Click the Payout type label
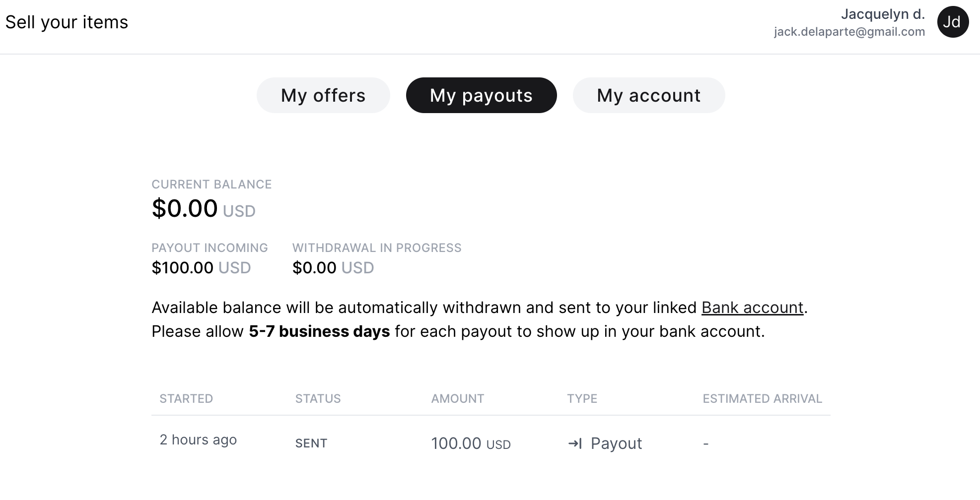Viewport: 980px width, 500px height. pyautogui.click(x=616, y=443)
